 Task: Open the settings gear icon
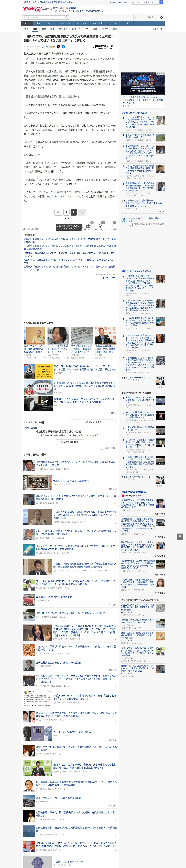tap(161, 18)
